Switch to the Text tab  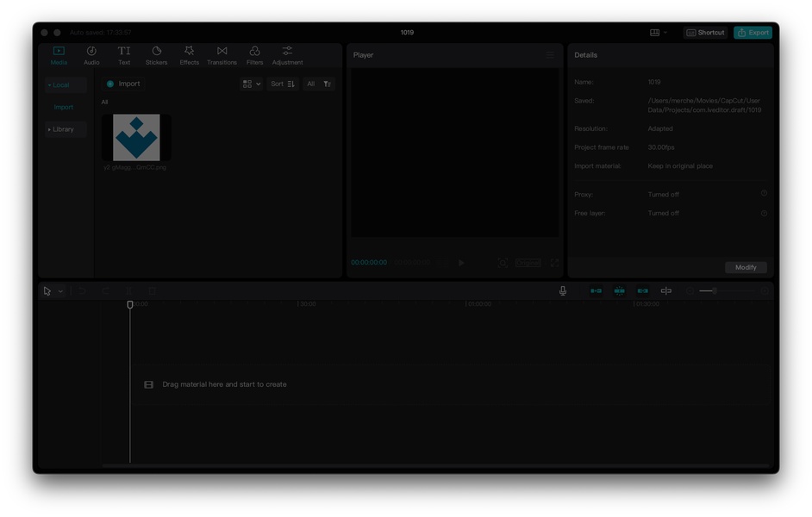pyautogui.click(x=124, y=55)
